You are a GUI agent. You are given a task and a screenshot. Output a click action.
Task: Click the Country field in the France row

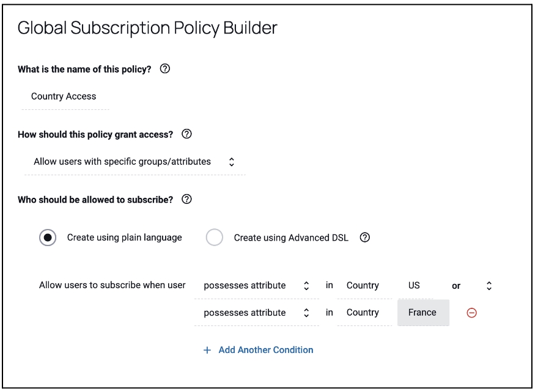tap(363, 313)
